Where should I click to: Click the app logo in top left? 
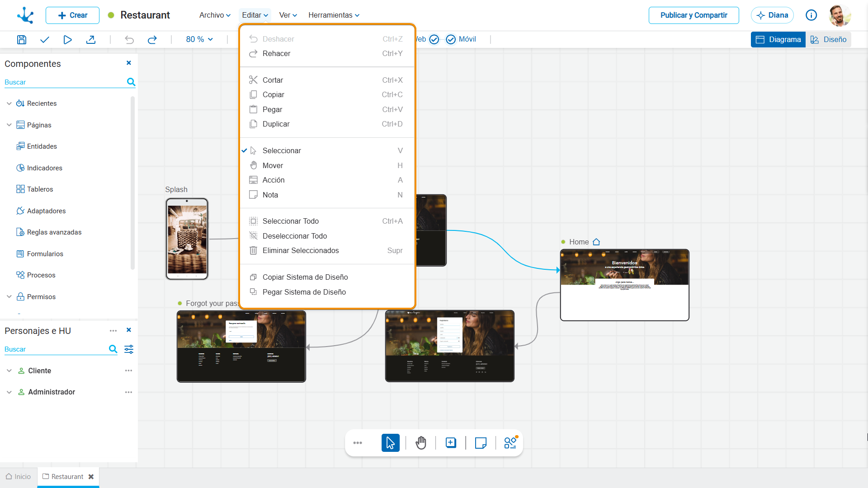pyautogui.click(x=25, y=15)
